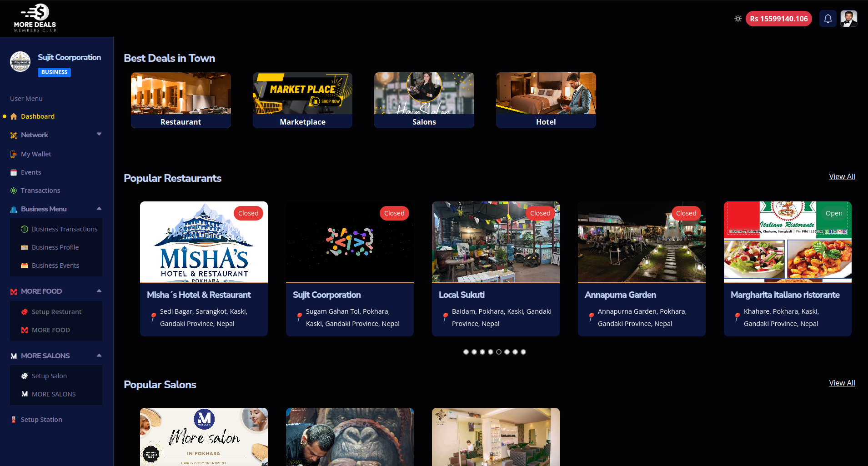Click the MORE FOOD section icon
Viewport: 868px width, 466px height.
tap(14, 291)
